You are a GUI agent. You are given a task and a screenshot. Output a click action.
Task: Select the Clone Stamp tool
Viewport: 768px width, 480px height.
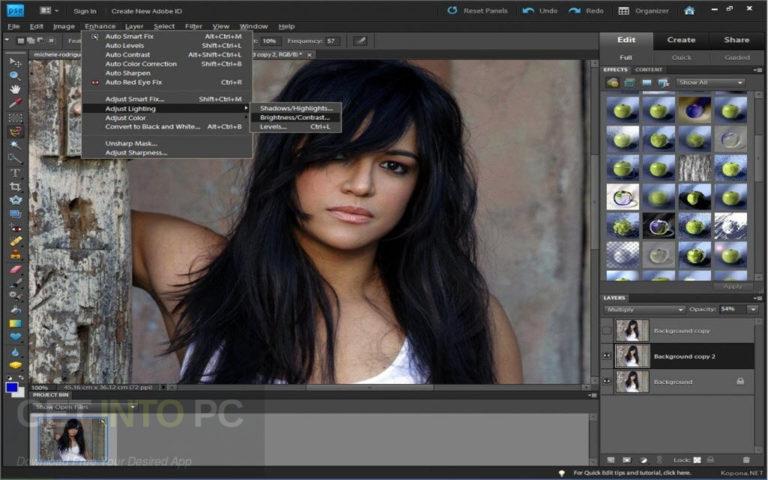[x=16, y=255]
